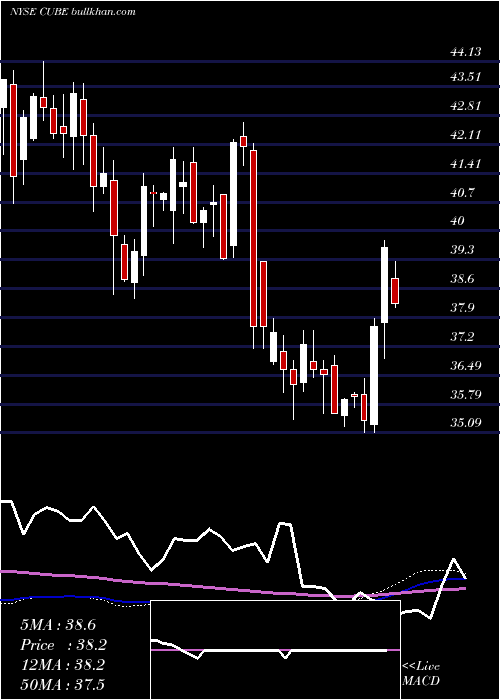Click the 36.49 price axis label

click(x=466, y=366)
